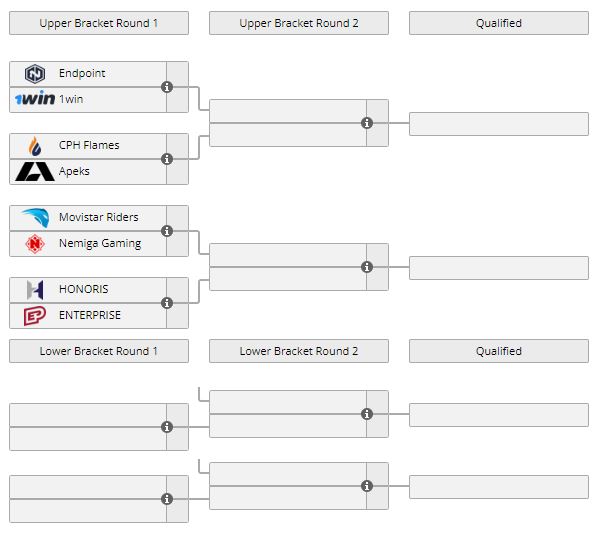Select the Upper Bracket Round 2 header
The height and width of the screenshot is (541, 616).
coord(299,23)
